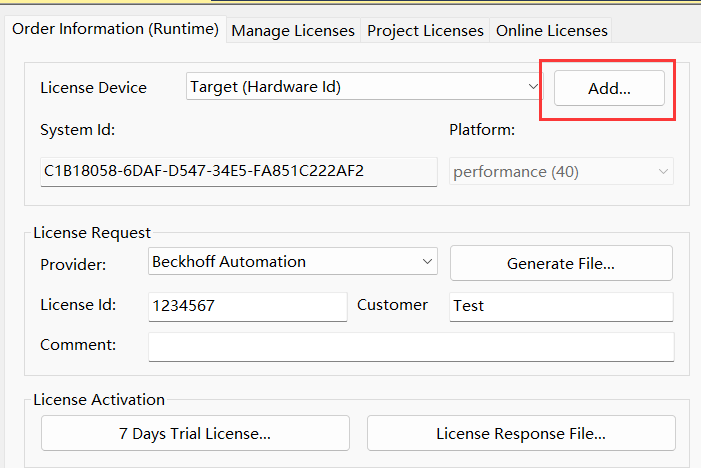Viewport: 701px width, 468px height.
Task: Click the License Activation group heading
Action: [x=99, y=400]
